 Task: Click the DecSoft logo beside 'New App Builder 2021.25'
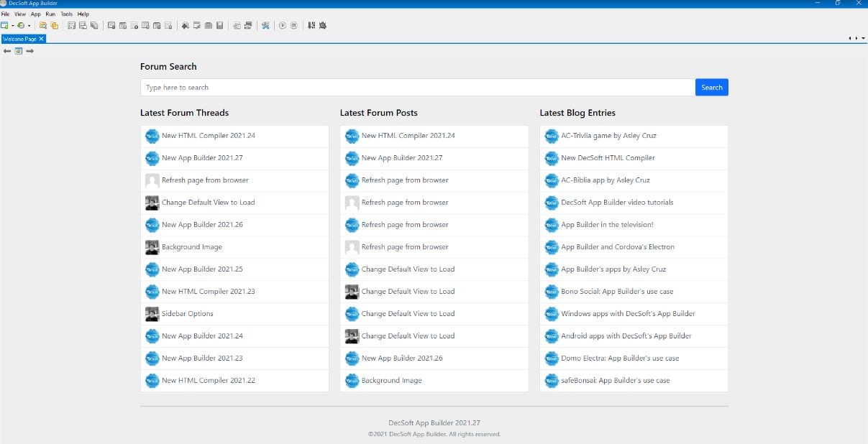coord(152,269)
